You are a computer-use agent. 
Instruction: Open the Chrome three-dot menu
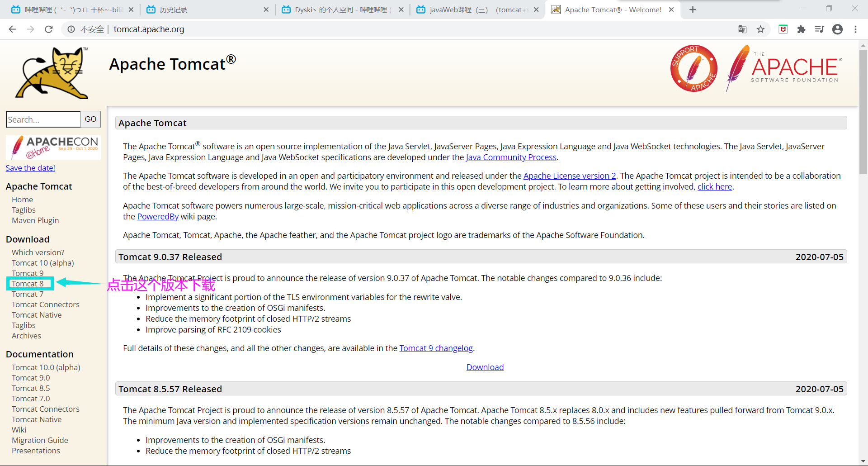click(855, 29)
